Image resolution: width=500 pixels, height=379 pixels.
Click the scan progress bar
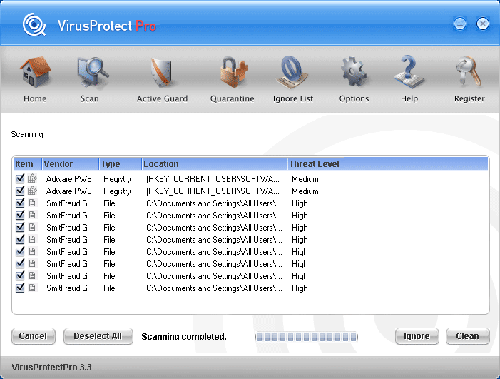306,337
